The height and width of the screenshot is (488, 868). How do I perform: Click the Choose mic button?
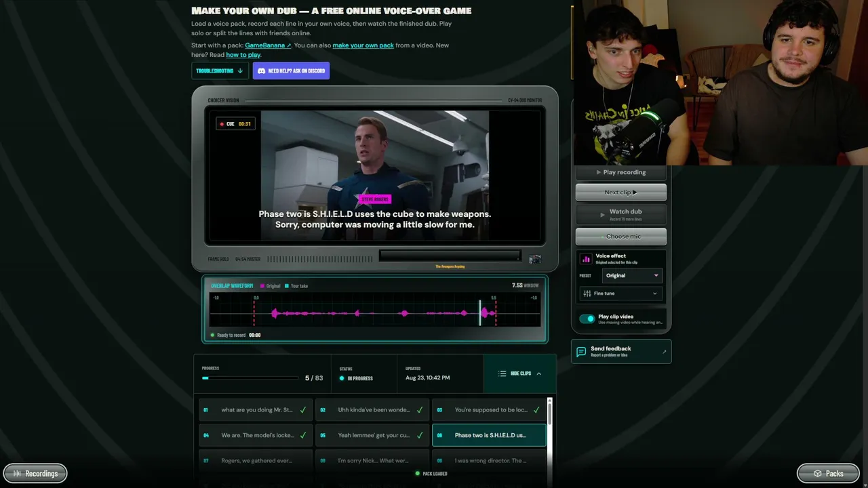(x=621, y=237)
